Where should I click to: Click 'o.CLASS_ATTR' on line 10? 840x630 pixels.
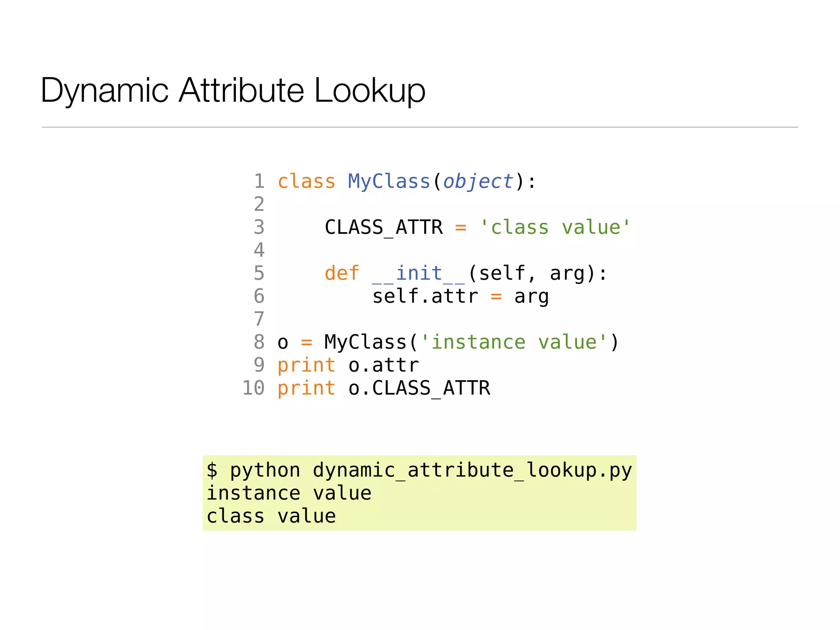pos(419,388)
